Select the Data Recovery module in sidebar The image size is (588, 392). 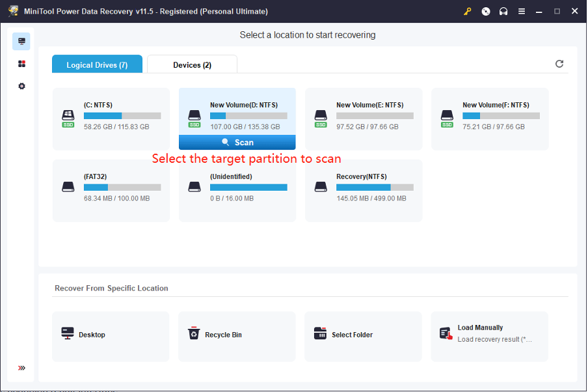(21, 41)
